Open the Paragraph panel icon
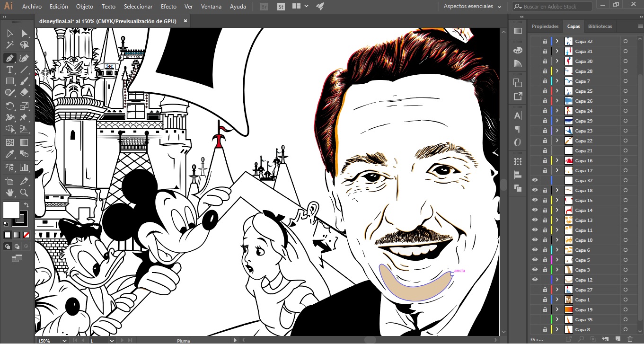Image resolution: width=644 pixels, height=344 pixels. coord(518,129)
